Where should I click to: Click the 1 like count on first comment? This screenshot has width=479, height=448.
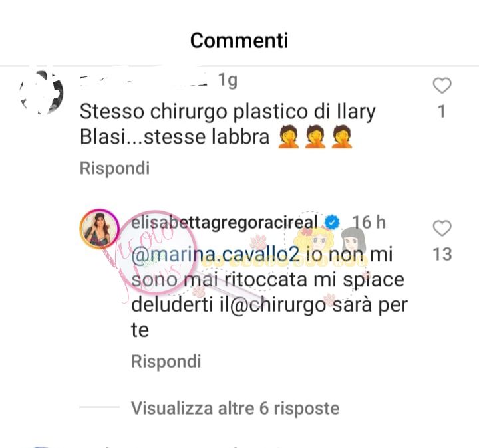coord(442,112)
